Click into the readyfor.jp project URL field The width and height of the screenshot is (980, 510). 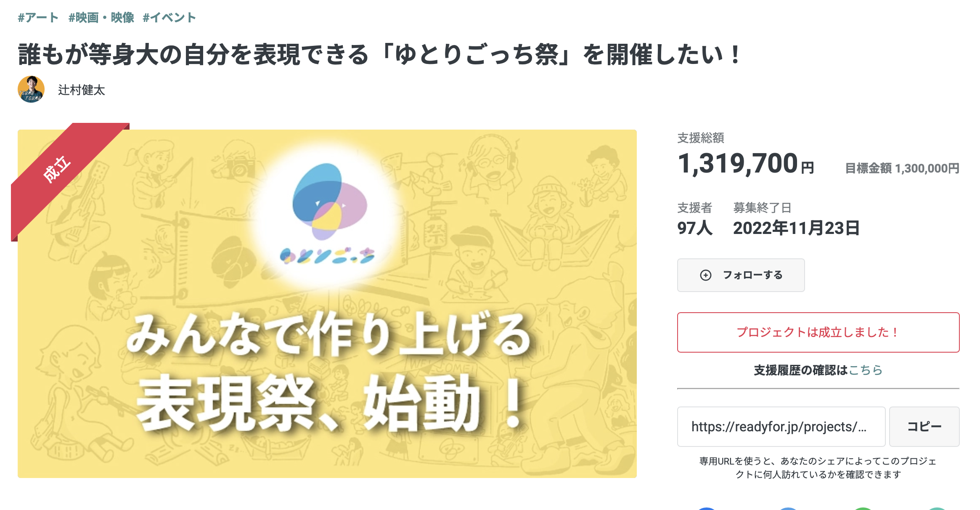pos(781,427)
